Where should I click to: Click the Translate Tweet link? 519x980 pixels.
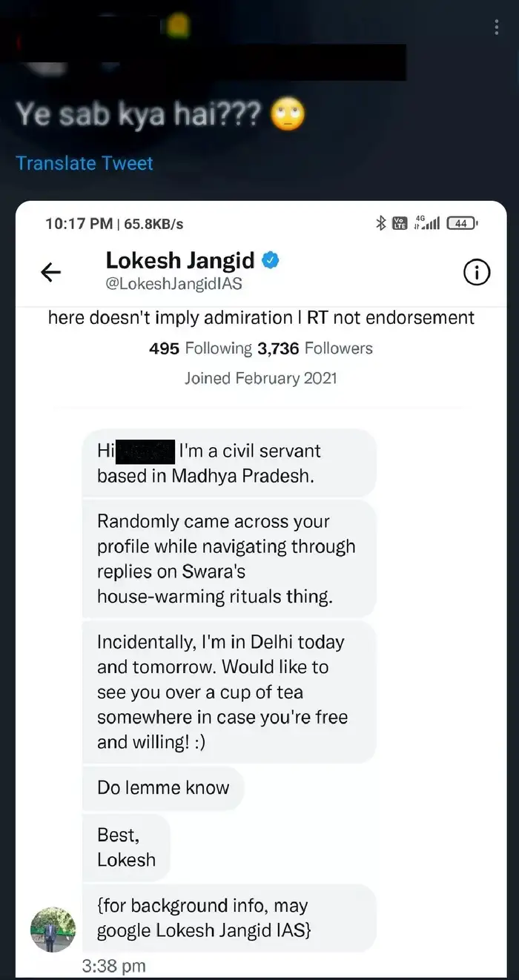(85, 163)
